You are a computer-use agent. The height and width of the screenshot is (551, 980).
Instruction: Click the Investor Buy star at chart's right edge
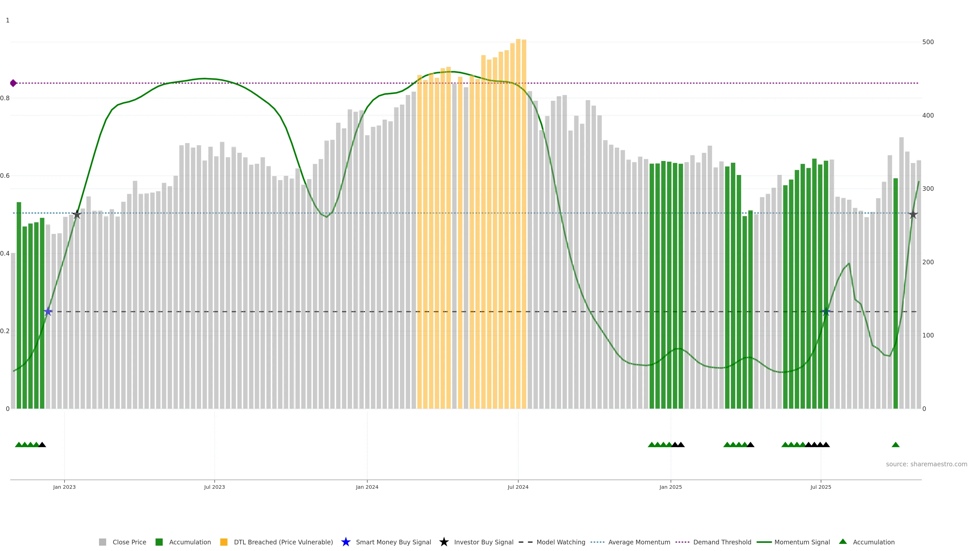point(913,215)
